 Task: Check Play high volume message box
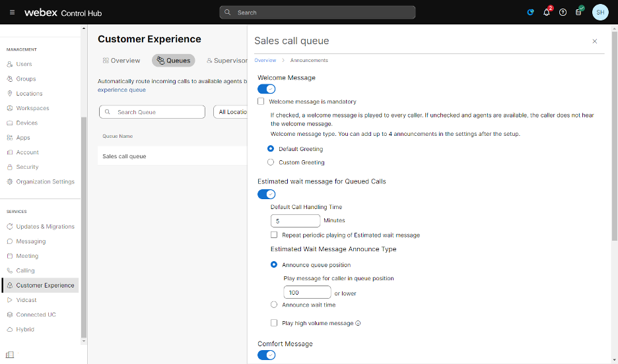click(x=274, y=323)
